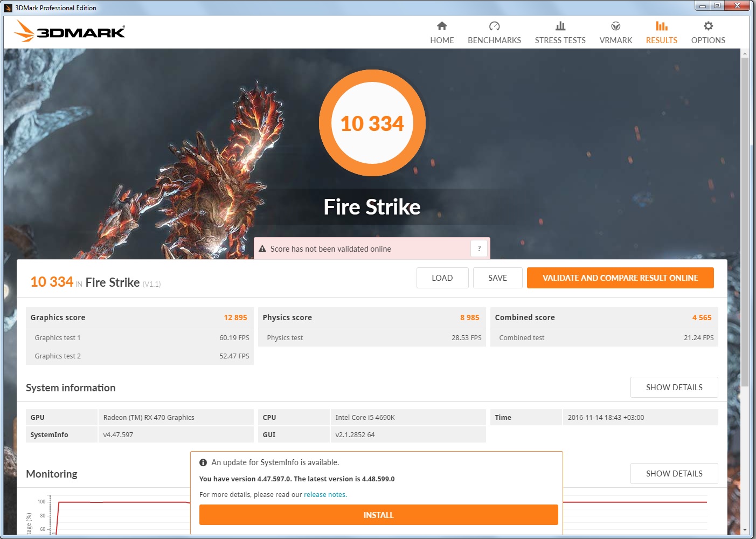The width and height of the screenshot is (756, 539).
Task: Click the Combined score label
Action: click(525, 317)
